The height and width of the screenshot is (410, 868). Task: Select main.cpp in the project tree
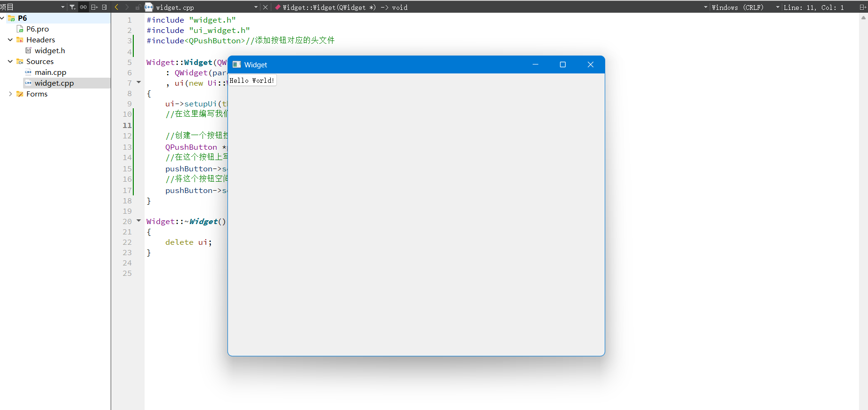click(x=50, y=72)
